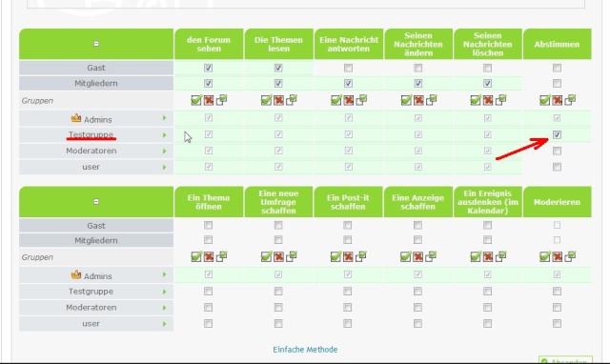This screenshot has height=364, width=610.
Task: Expand the Testgruppe arrow in first table
Action: click(164, 135)
